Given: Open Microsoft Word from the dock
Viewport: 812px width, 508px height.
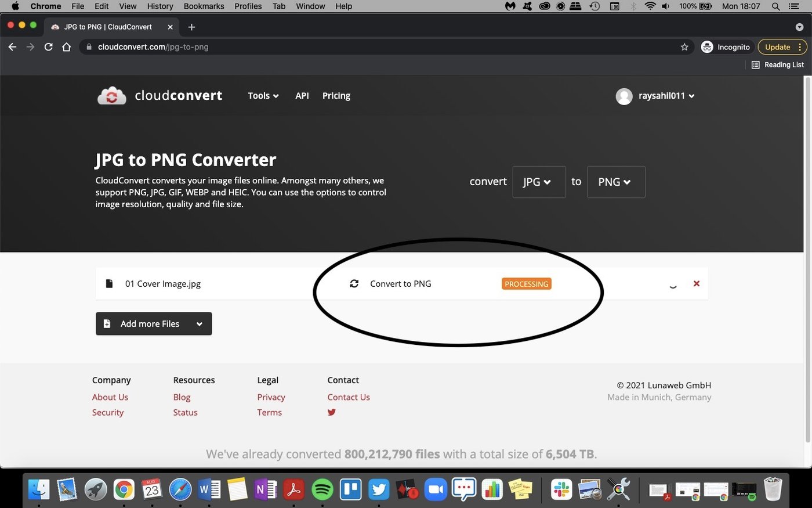Looking at the screenshot, I should [209, 489].
